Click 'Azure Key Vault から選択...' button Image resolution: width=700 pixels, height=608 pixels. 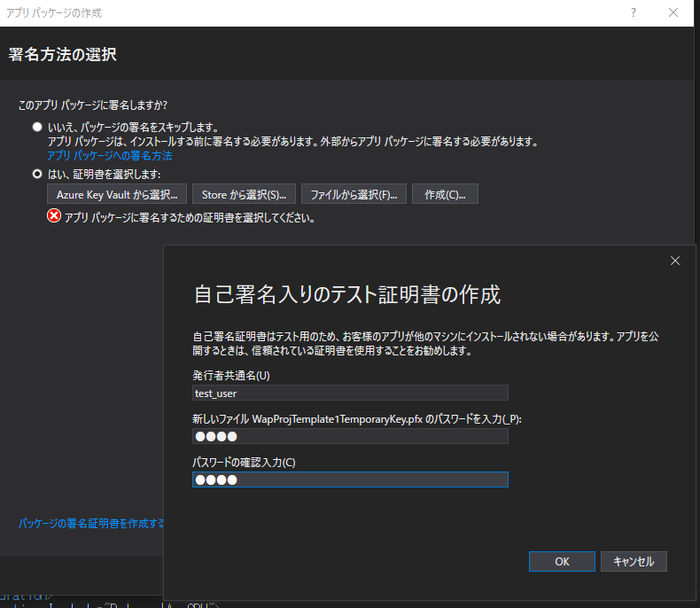[x=117, y=194]
